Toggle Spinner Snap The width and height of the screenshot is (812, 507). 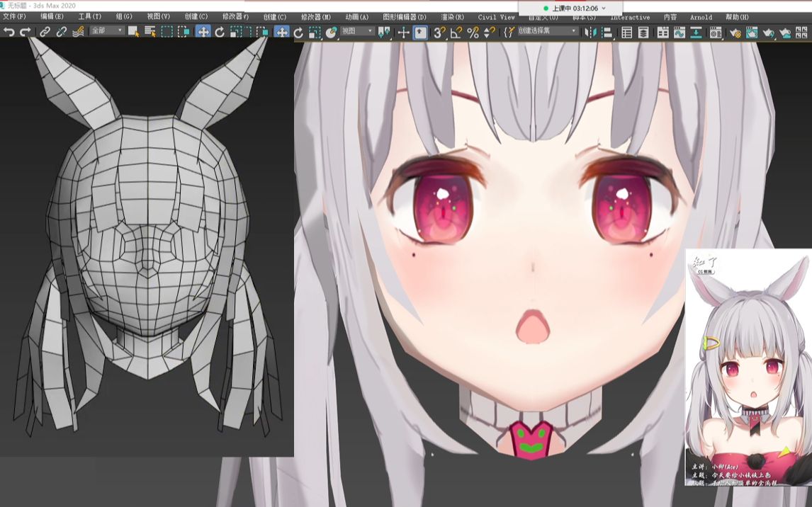point(490,33)
